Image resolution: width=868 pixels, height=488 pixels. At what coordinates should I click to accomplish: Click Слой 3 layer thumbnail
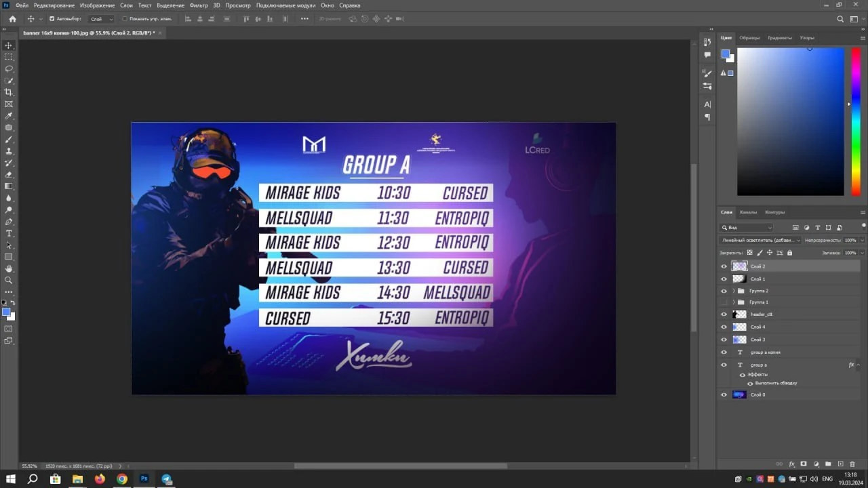click(739, 340)
